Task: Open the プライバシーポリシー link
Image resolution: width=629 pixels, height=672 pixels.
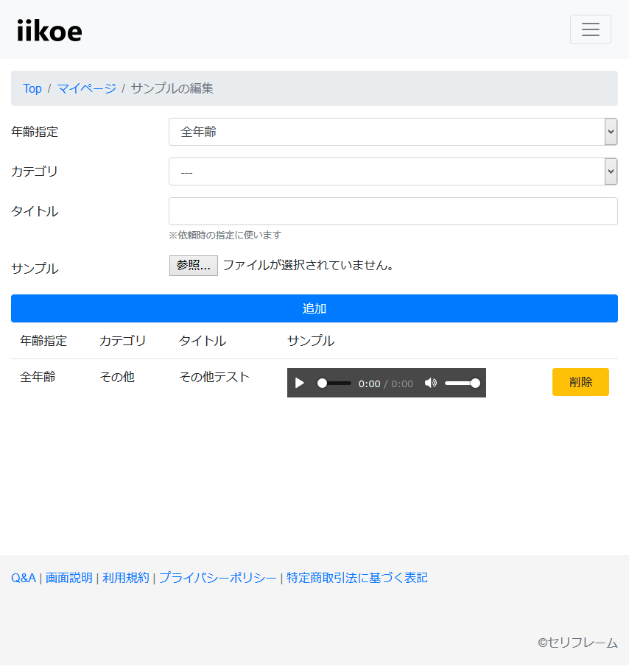Action: (218, 578)
